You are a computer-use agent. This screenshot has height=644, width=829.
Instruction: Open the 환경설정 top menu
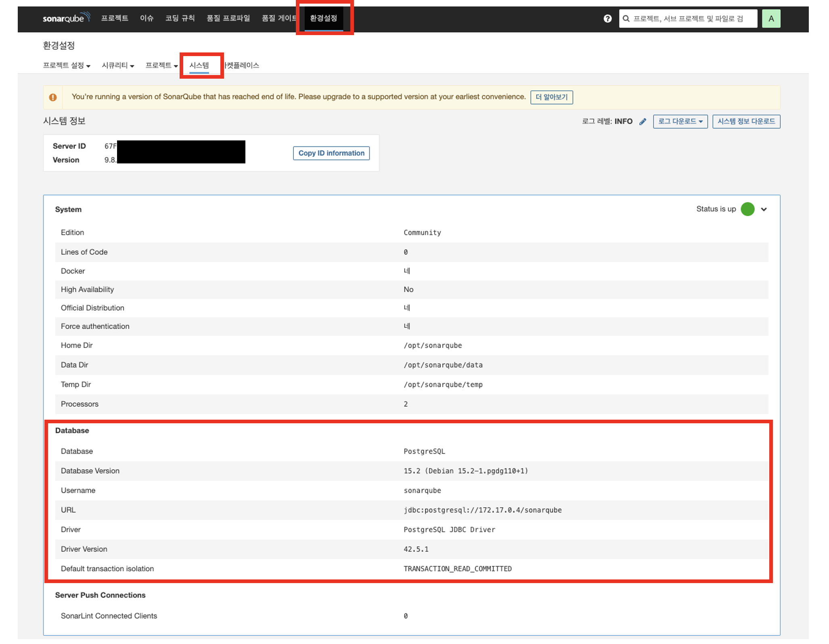coord(323,18)
